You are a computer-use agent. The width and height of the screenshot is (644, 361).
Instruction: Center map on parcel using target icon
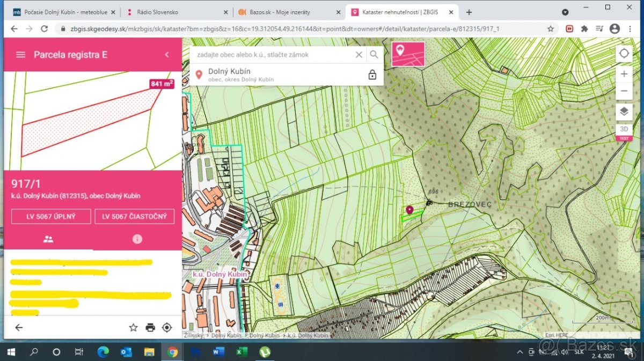coord(167,328)
